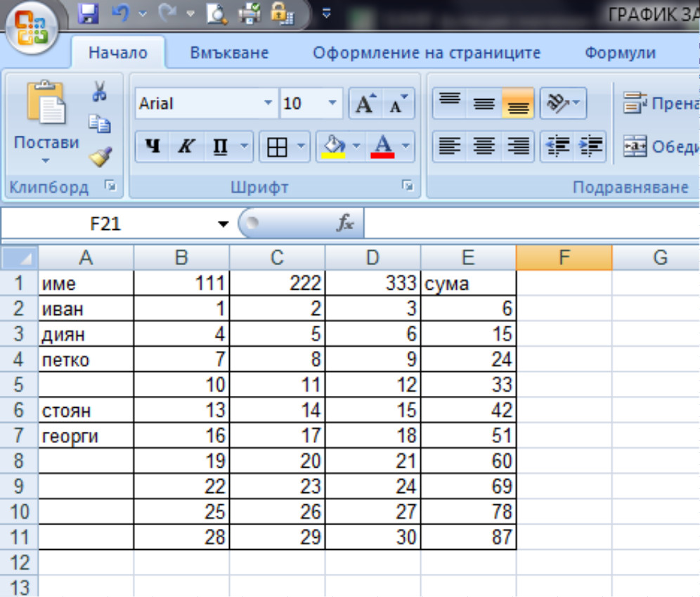Toggle align text left
Screen dimensions: 700x597
(450, 146)
